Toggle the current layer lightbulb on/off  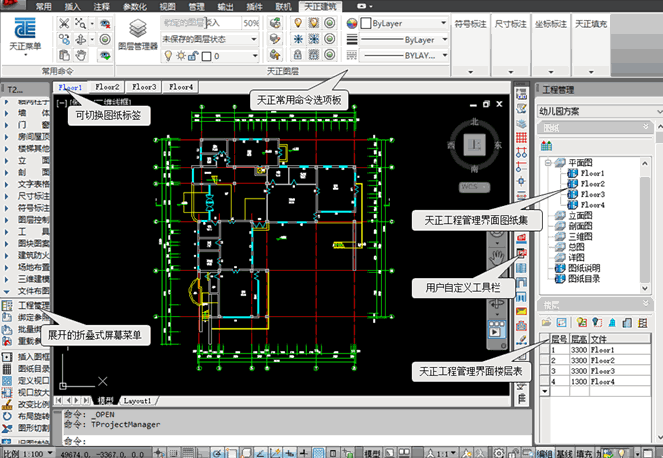click(168, 56)
